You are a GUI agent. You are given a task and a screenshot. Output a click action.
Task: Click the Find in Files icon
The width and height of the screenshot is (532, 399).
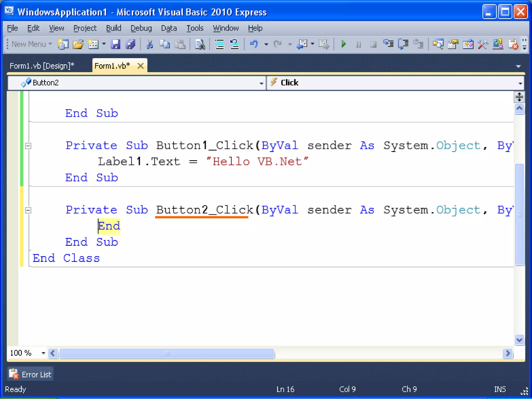click(200, 44)
